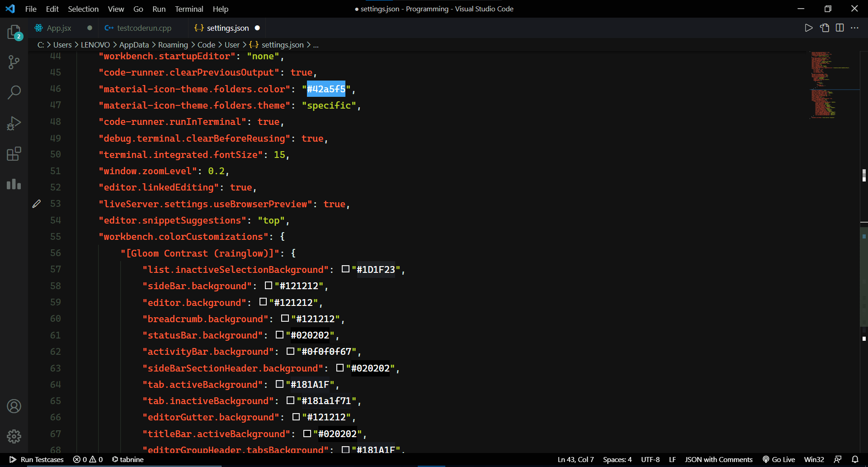This screenshot has height=467, width=868.
Task: Click the color swatch next to sideBar.background
Action: (x=268, y=285)
